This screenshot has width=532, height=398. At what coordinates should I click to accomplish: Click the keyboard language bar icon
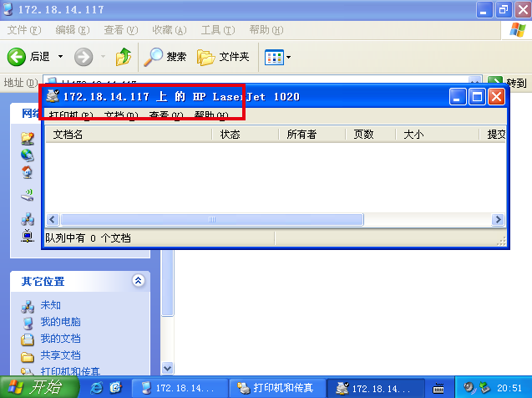point(438,388)
